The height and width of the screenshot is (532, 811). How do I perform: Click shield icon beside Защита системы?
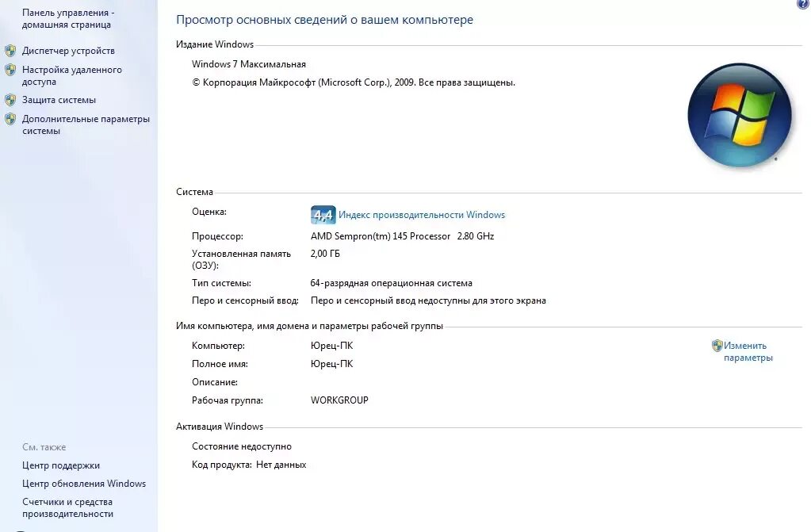point(10,100)
